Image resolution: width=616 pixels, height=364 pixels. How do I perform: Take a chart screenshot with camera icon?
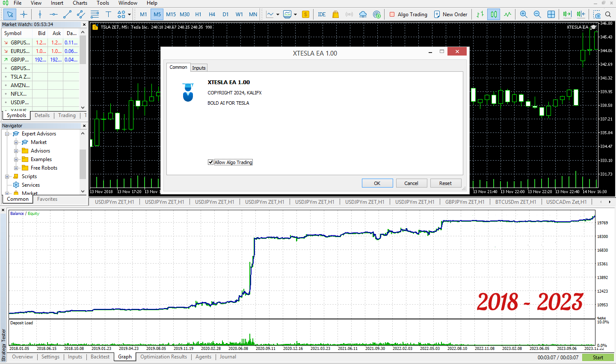(597, 14)
